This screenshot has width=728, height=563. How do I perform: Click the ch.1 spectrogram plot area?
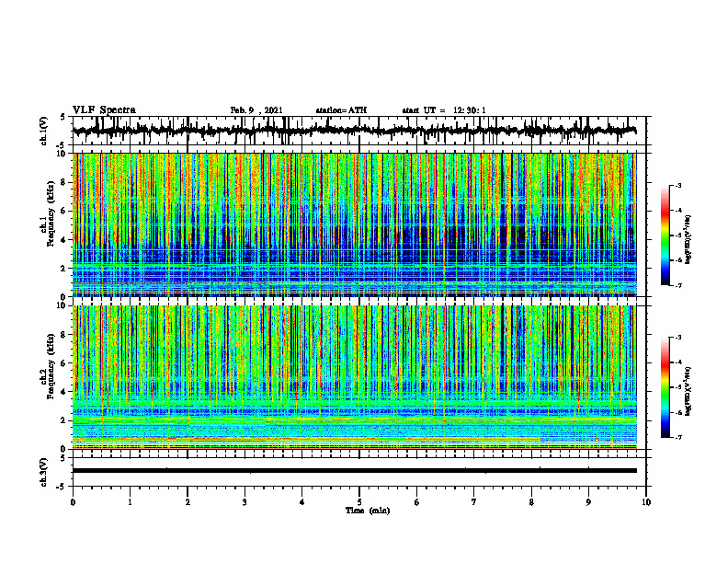coord(354,224)
